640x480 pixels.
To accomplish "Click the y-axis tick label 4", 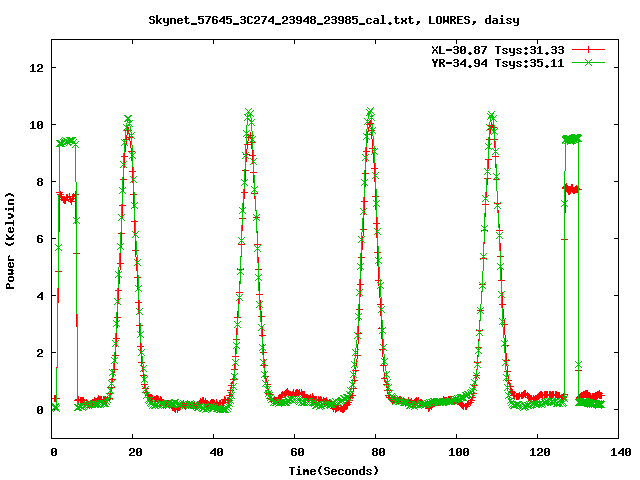I will point(40,296).
